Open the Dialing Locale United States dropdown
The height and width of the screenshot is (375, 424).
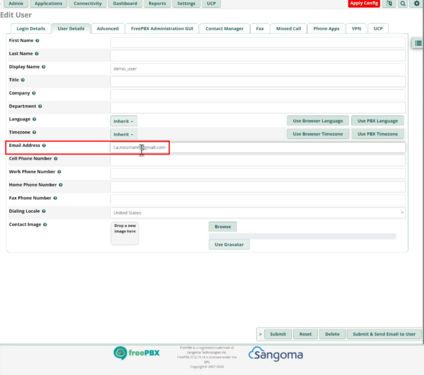click(258, 213)
